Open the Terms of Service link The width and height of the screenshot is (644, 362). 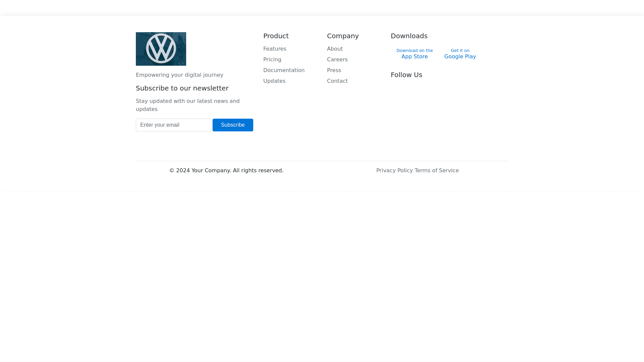point(436,171)
